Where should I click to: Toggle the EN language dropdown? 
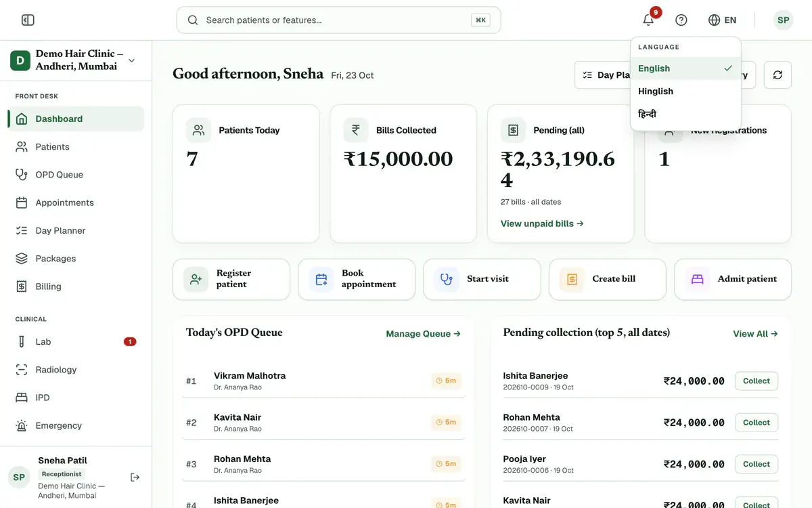pos(722,20)
